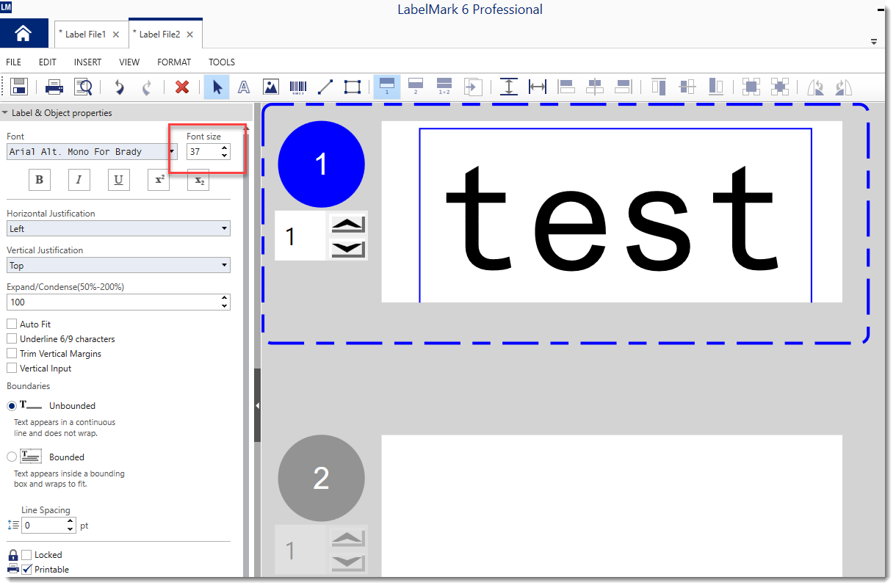The width and height of the screenshot is (896, 588).
Task: Click the Save disk icon
Action: pyautogui.click(x=19, y=87)
